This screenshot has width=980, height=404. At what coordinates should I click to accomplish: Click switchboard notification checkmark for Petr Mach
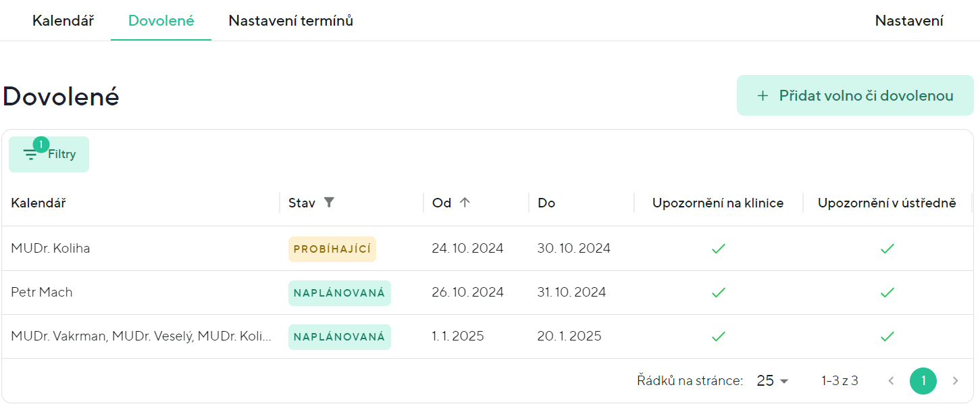887,293
